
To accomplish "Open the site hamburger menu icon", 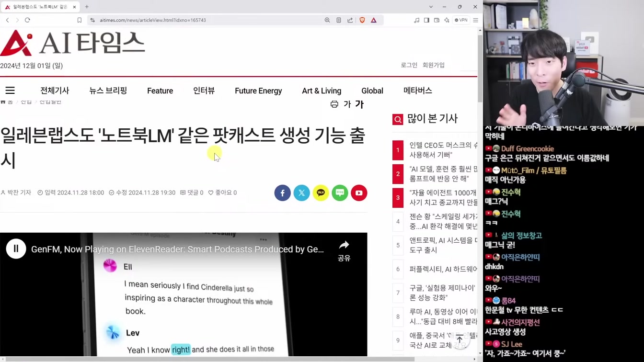I will 10,90.
